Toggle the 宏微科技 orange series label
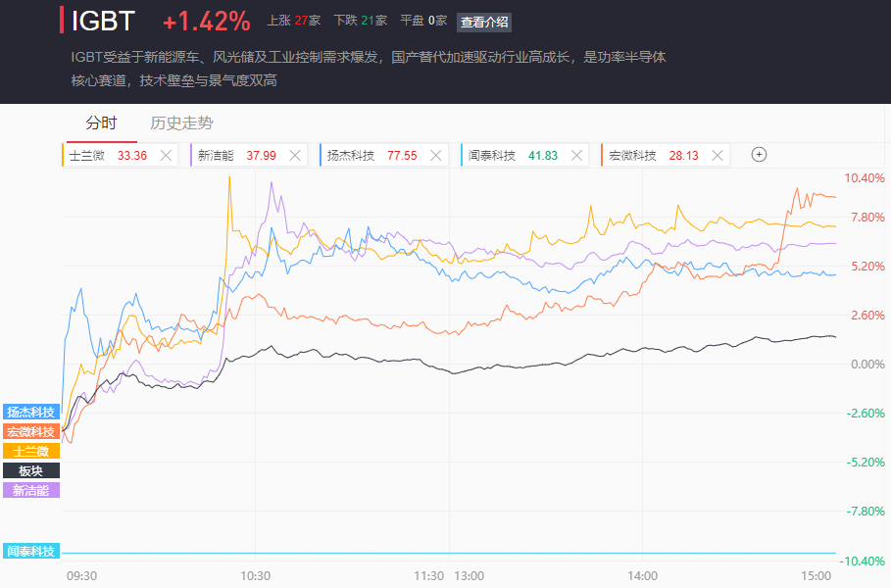This screenshot has width=891, height=588. [31, 431]
